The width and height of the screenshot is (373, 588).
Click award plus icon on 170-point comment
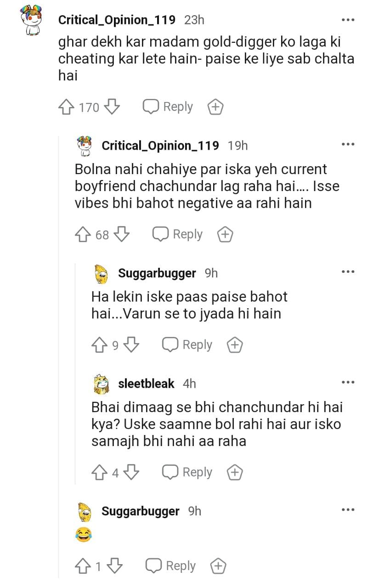tap(215, 107)
